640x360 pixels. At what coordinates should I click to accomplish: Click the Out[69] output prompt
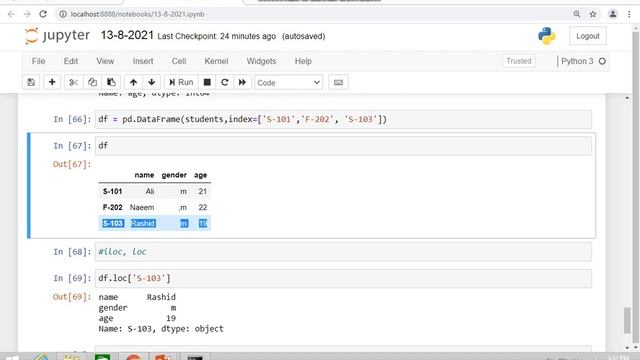(x=72, y=297)
